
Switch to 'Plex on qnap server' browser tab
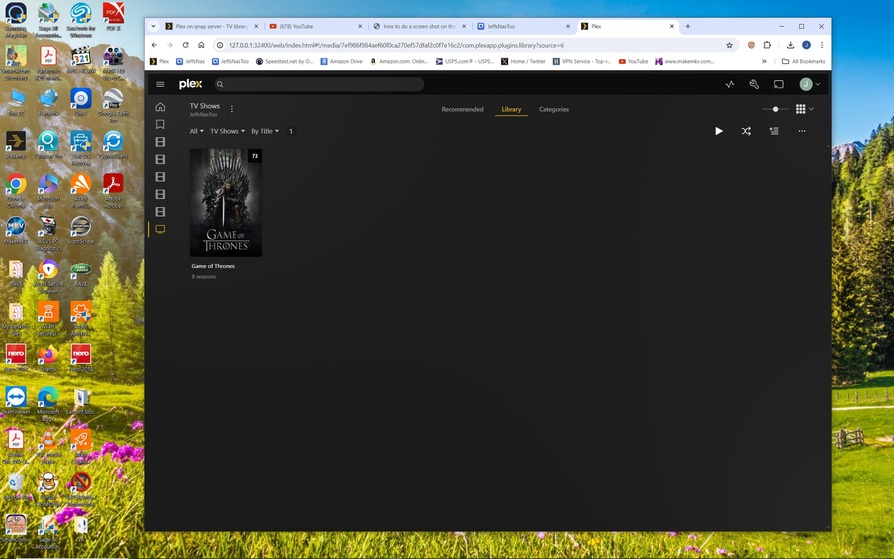pyautogui.click(x=211, y=26)
